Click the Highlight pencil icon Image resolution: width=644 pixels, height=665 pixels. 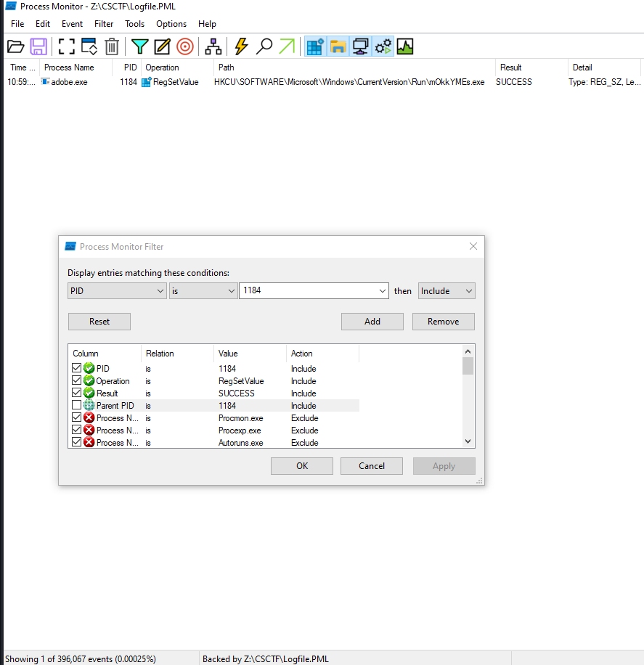[163, 47]
